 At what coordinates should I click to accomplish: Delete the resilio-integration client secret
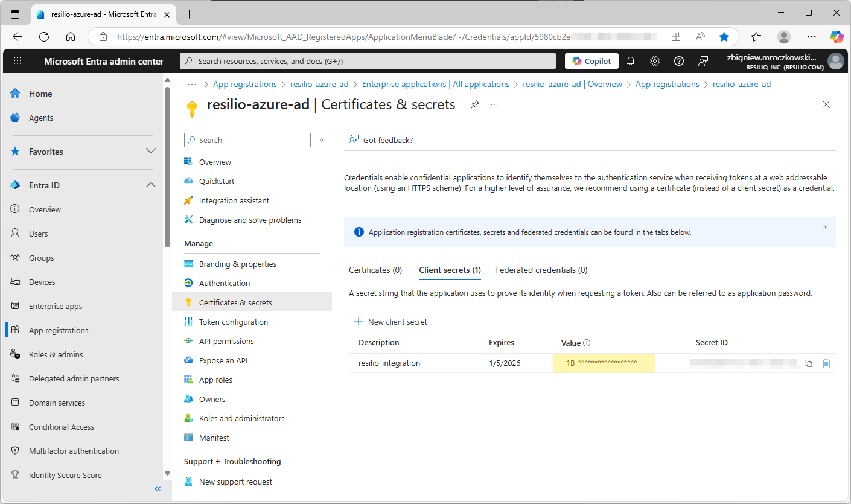click(x=826, y=363)
